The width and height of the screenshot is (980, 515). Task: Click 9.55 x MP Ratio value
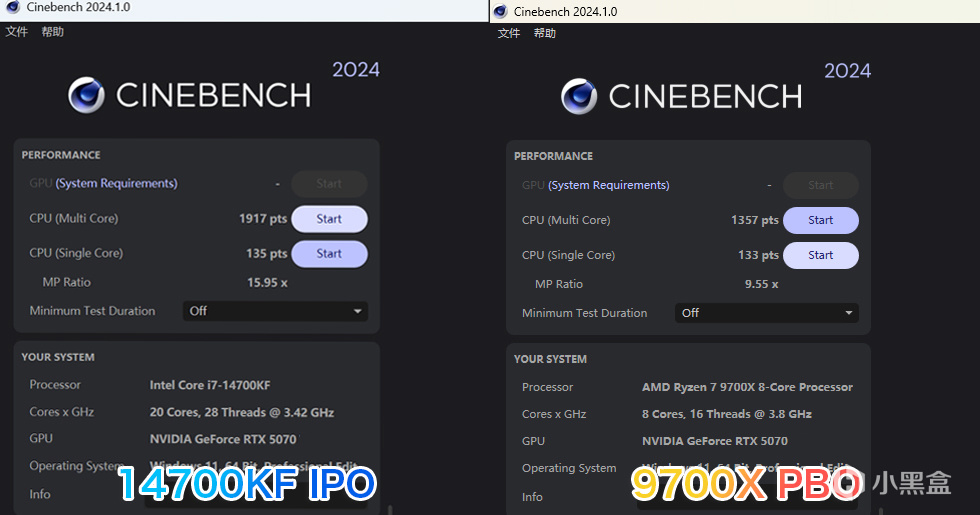[761, 284]
